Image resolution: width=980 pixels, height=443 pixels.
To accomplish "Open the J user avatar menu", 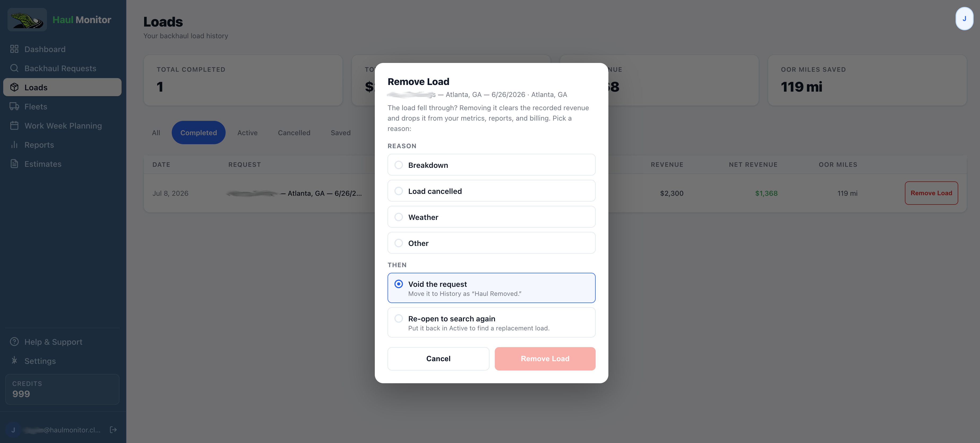I will click(x=964, y=19).
